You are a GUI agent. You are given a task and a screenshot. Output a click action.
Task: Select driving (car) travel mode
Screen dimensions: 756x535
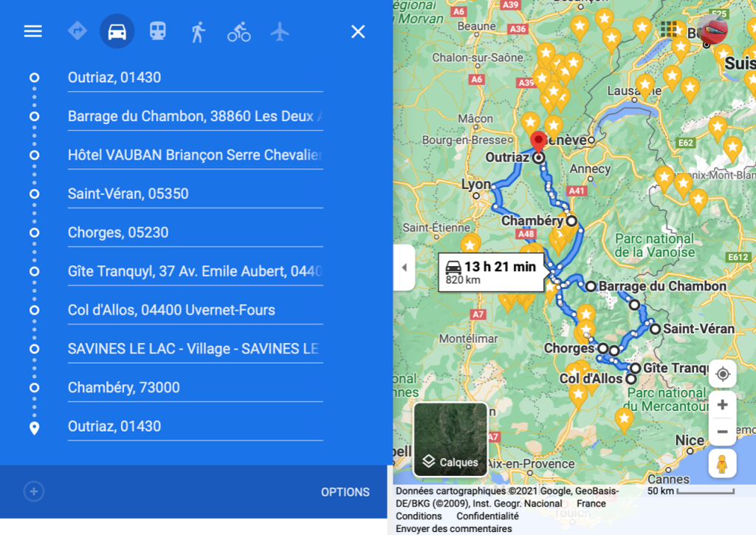(117, 31)
